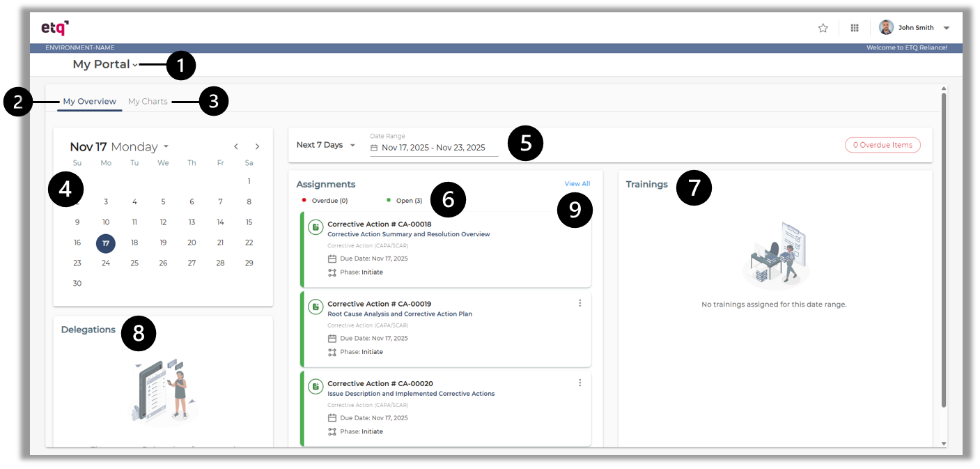Open user menu arrow beside John Smith
The height and width of the screenshot is (469, 980).
pos(946,28)
